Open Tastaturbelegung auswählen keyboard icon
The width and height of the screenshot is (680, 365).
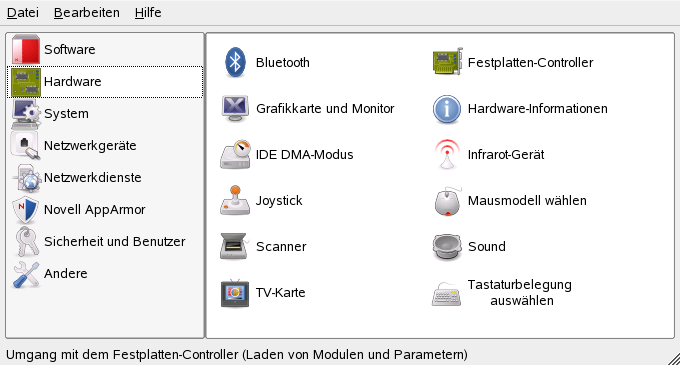446,294
